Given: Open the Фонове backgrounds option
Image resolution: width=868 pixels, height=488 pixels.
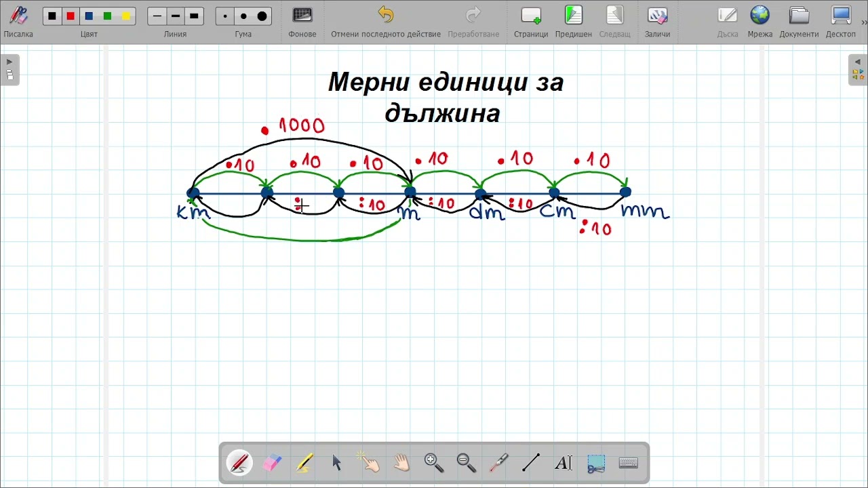Looking at the screenshot, I should pos(302,22).
